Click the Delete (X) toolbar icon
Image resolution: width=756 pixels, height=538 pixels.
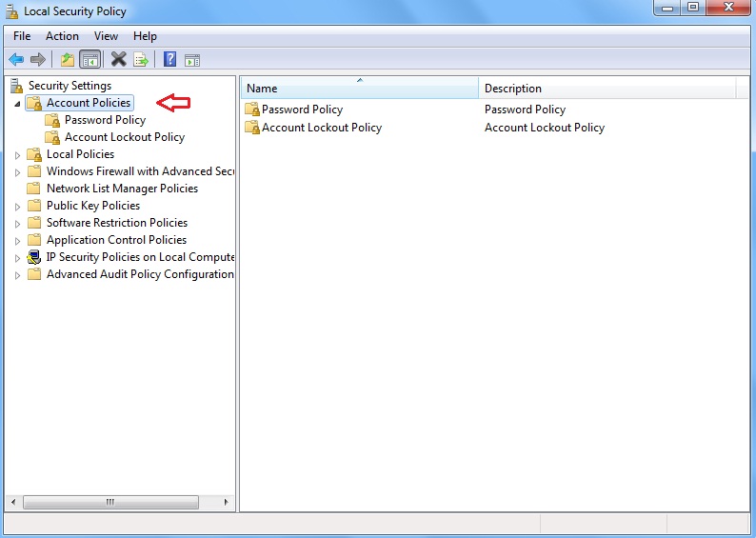tap(119, 59)
